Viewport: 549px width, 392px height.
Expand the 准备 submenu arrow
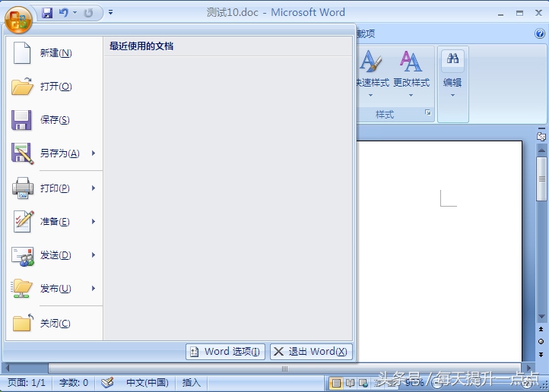[94, 221]
